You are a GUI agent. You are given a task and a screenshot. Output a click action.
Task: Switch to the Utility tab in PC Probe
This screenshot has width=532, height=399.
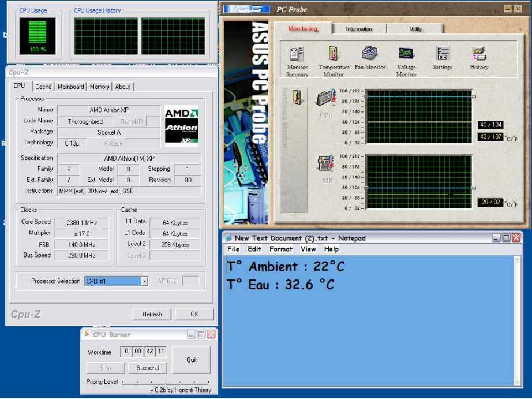(415, 29)
